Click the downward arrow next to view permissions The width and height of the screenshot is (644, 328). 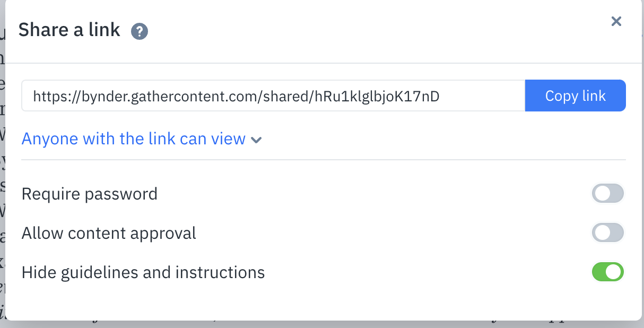[257, 140]
